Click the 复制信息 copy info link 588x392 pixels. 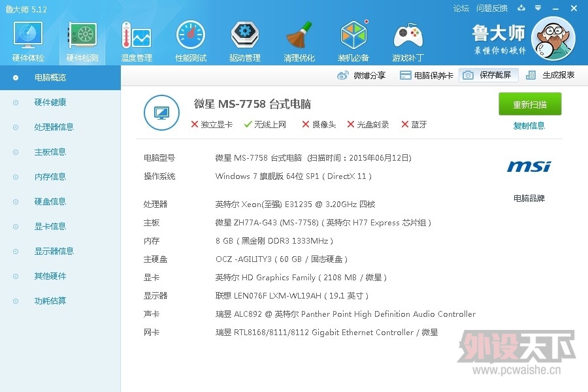click(x=529, y=125)
